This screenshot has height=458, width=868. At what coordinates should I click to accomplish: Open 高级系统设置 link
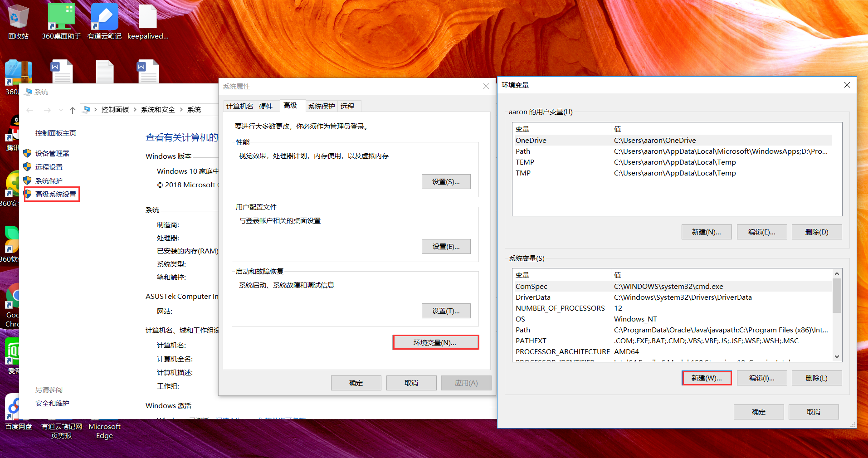[x=56, y=194]
